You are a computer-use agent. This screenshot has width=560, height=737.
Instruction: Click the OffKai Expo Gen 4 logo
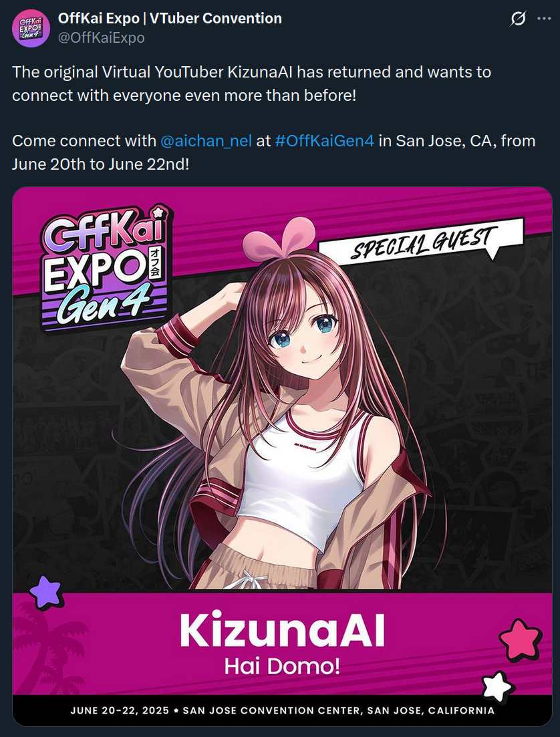106,269
